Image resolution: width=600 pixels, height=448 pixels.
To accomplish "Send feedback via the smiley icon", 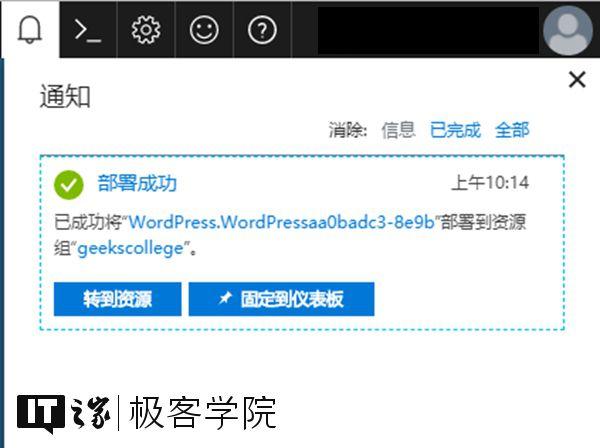I will coord(204,29).
